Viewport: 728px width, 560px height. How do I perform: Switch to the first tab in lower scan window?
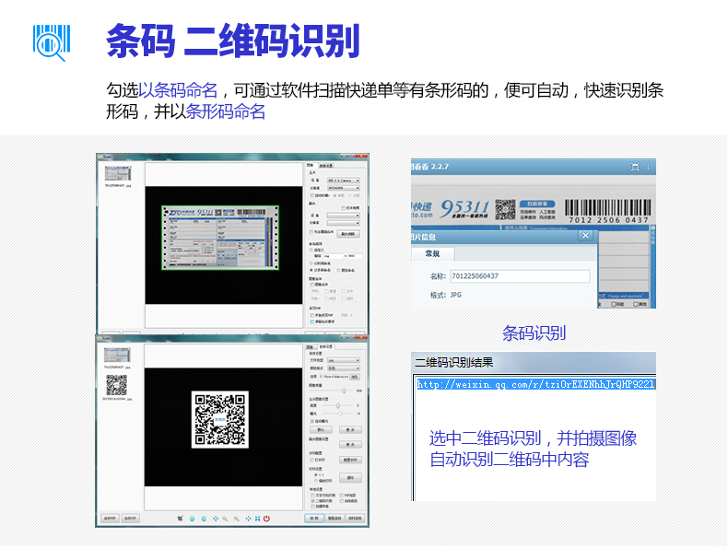(311, 347)
